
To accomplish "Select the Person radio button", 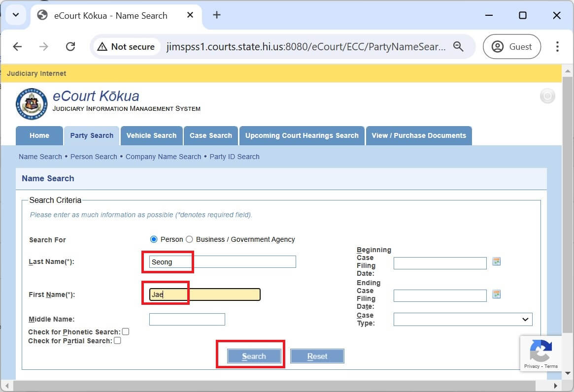I will point(154,239).
